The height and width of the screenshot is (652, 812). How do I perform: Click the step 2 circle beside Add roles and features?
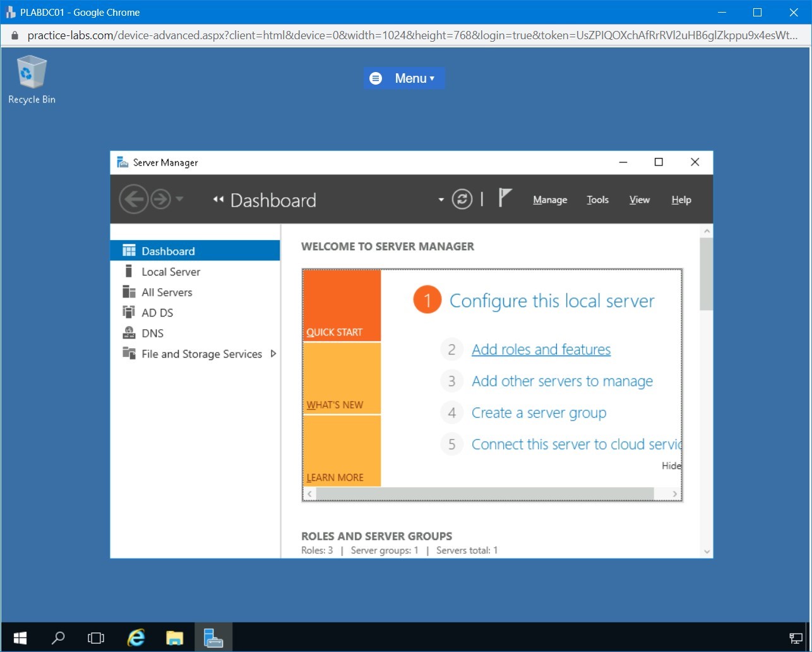(x=451, y=349)
